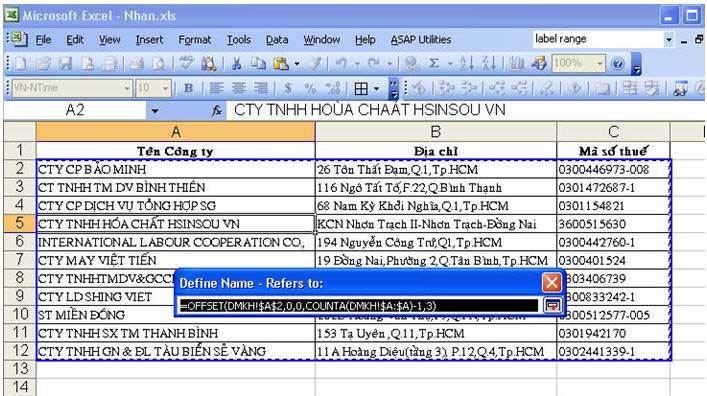Open the 'label range' help question dropdown
The image size is (707, 396).
[x=669, y=40]
